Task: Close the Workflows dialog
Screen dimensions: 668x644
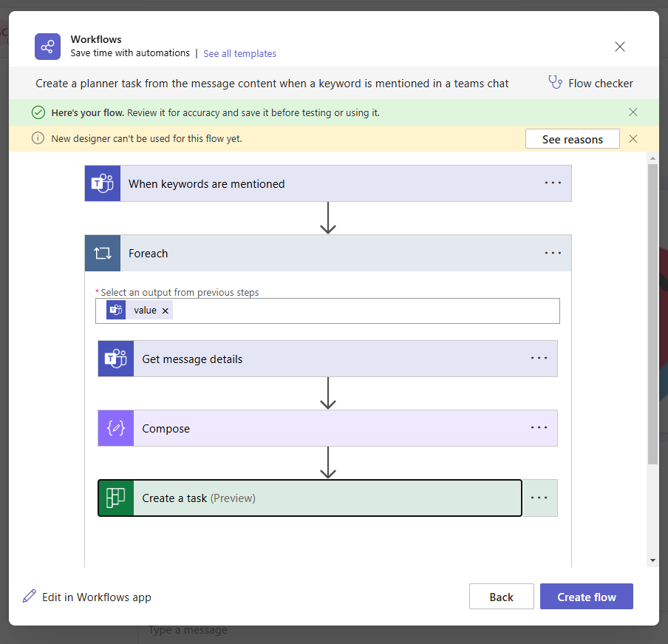Action: click(x=620, y=47)
